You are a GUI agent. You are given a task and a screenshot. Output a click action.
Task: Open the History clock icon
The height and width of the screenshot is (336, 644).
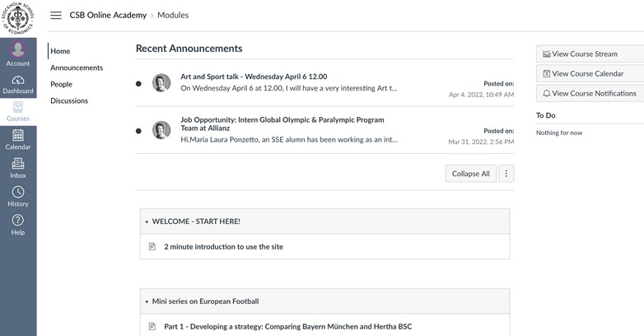(17, 194)
